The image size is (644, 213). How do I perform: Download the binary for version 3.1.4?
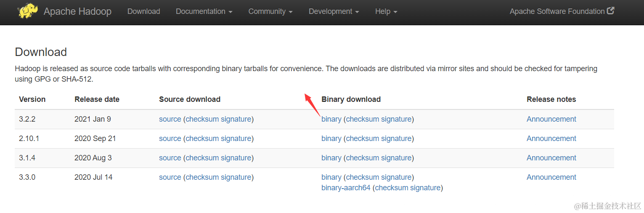coord(331,158)
